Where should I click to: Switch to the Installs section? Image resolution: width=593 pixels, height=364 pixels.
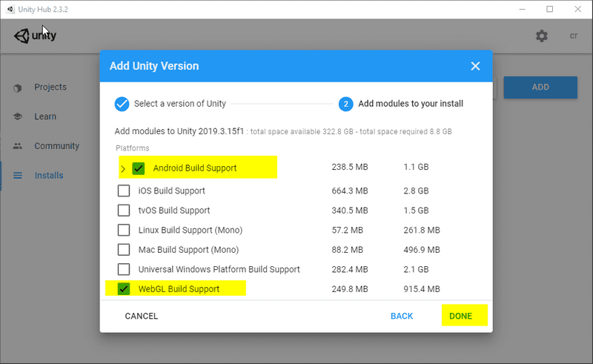coord(49,176)
